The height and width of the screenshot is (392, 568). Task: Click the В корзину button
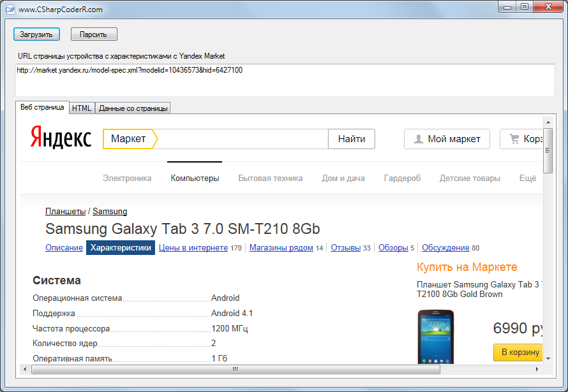click(518, 352)
